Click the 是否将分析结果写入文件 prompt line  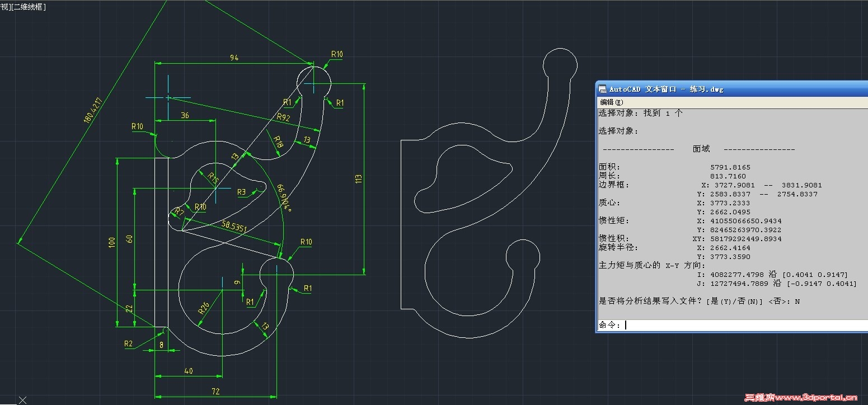click(700, 302)
